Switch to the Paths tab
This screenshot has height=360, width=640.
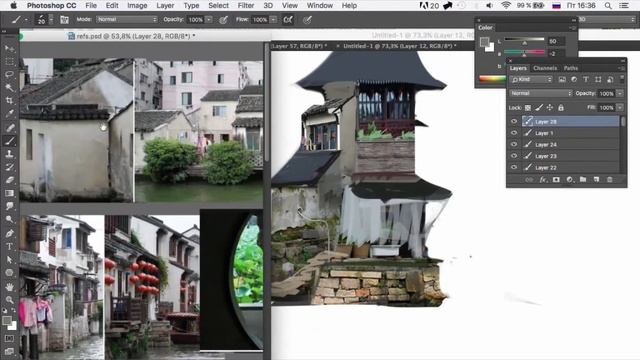571,68
